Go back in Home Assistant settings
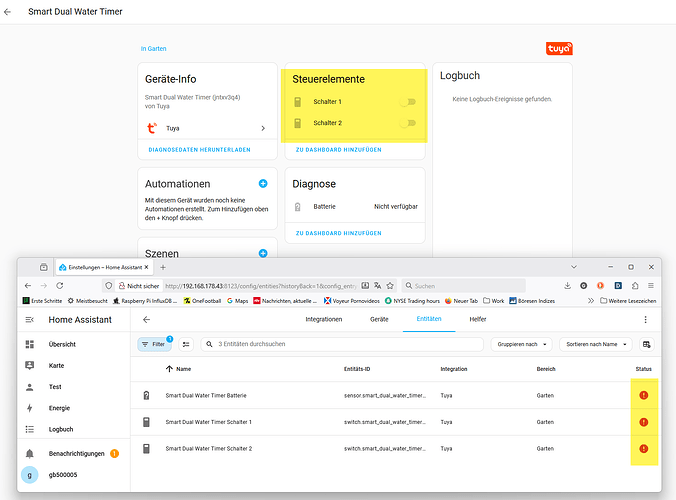 click(147, 319)
